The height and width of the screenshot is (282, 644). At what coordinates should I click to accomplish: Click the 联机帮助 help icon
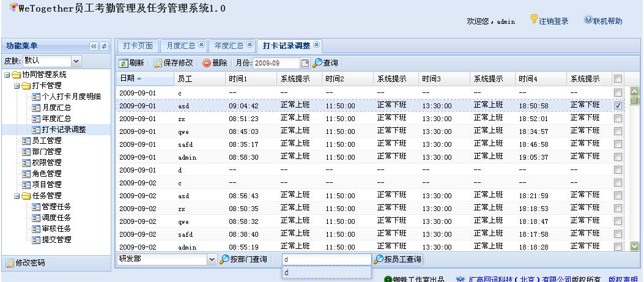588,20
